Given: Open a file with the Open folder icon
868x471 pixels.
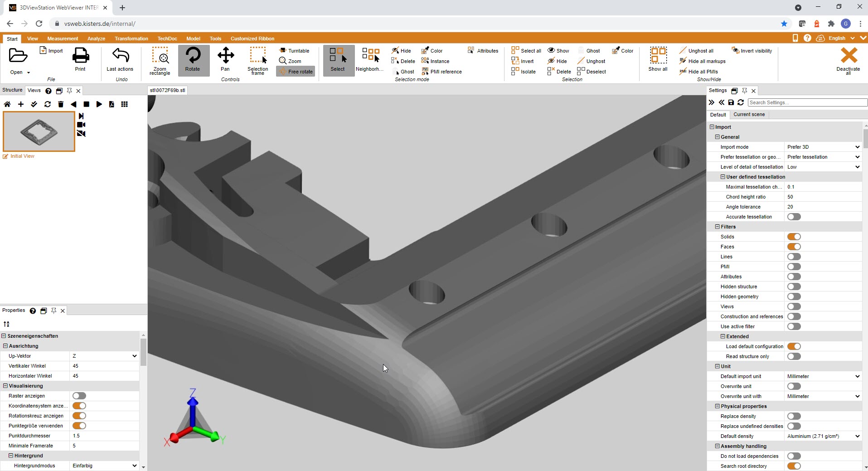Looking at the screenshot, I should (18, 56).
